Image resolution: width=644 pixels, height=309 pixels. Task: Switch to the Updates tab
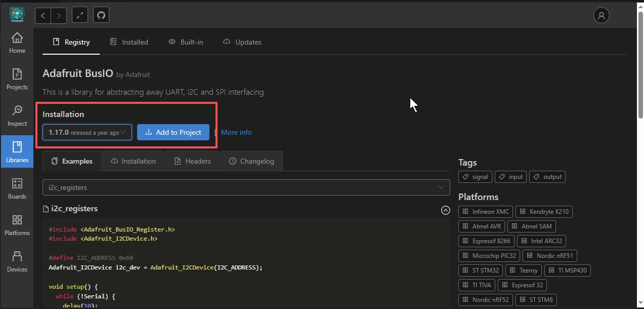pyautogui.click(x=242, y=42)
